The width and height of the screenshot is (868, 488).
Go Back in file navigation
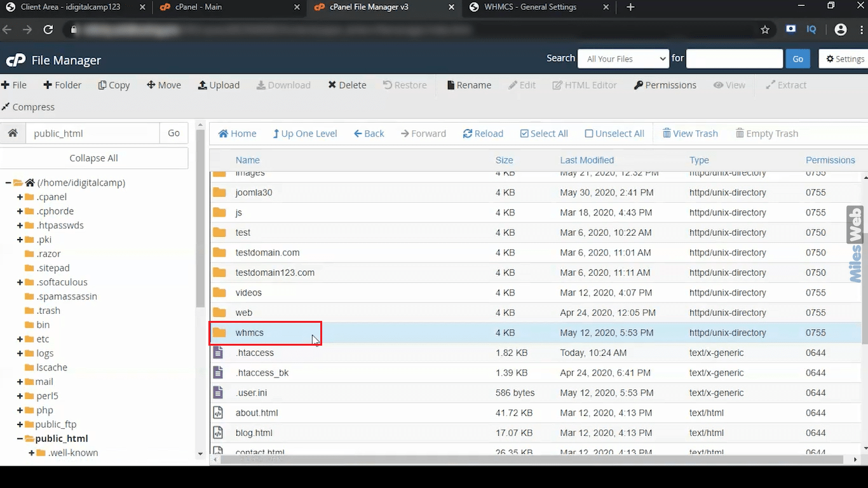(369, 133)
